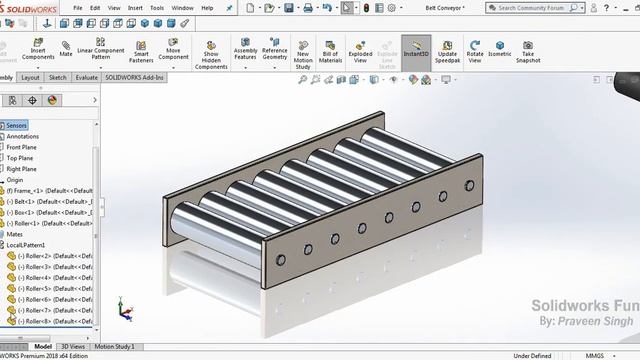The height and width of the screenshot is (360, 640).
Task: Click the Undo arrow icon
Action: pyautogui.click(x=327, y=8)
